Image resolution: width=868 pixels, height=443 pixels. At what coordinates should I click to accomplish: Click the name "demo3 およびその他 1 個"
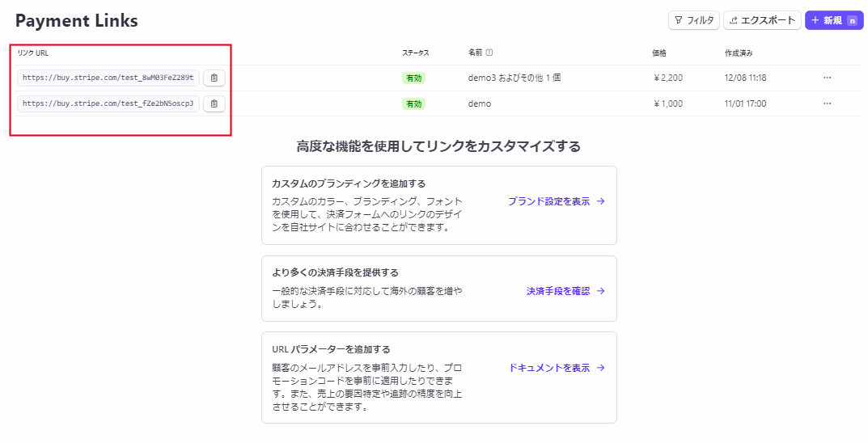coord(514,78)
